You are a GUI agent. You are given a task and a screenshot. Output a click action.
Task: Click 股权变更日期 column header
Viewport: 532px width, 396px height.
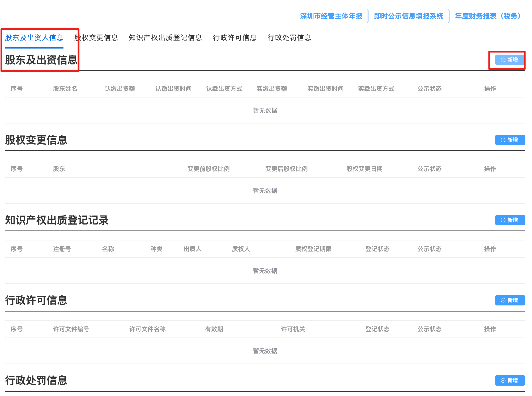point(364,169)
